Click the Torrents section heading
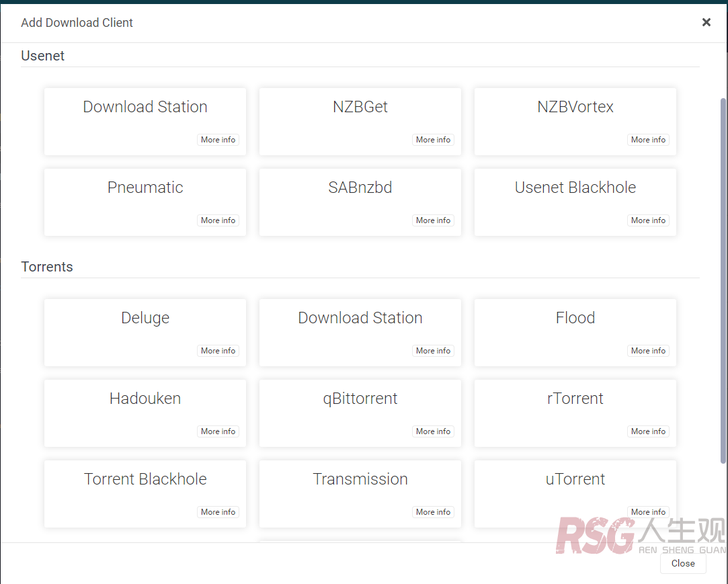Viewport: 728px width, 584px height. click(x=47, y=267)
